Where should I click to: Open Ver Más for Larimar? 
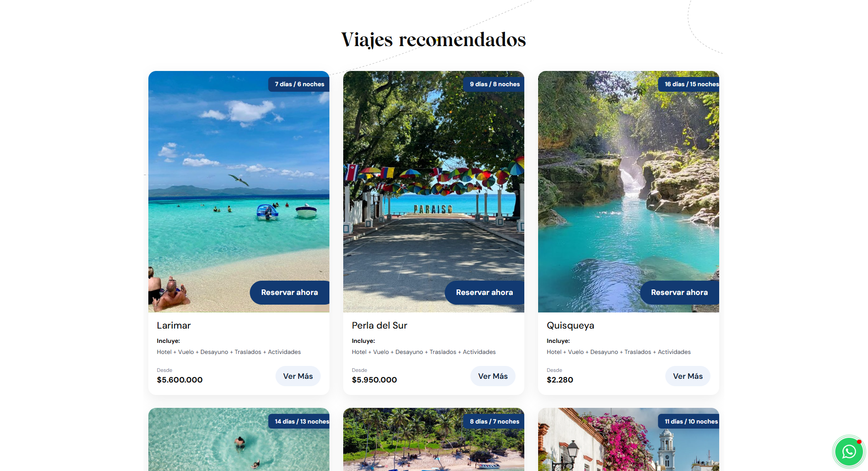pos(298,376)
